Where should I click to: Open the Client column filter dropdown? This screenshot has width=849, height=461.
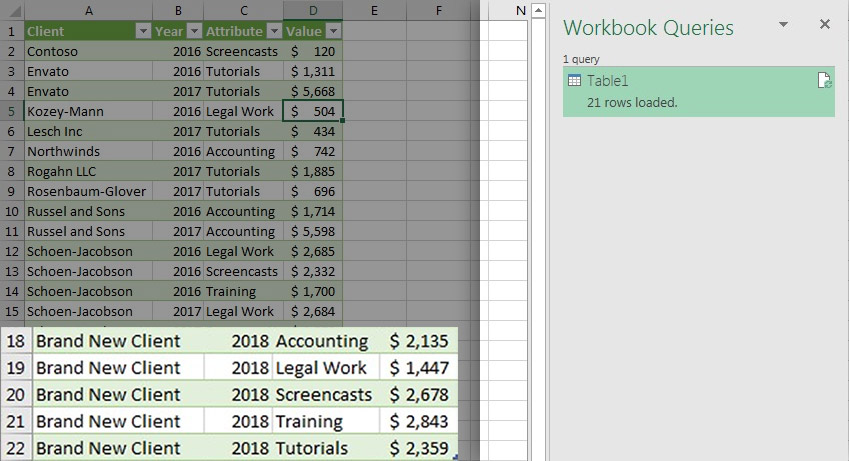pos(143,31)
